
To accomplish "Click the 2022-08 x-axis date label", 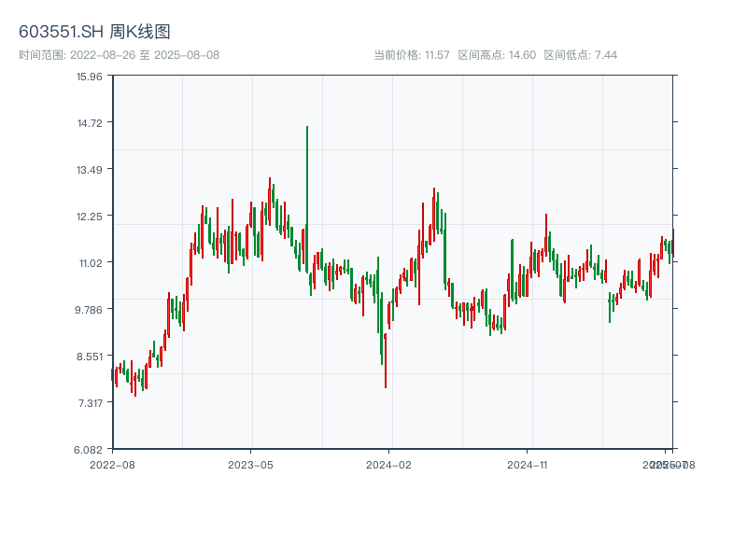I will coord(112,464).
